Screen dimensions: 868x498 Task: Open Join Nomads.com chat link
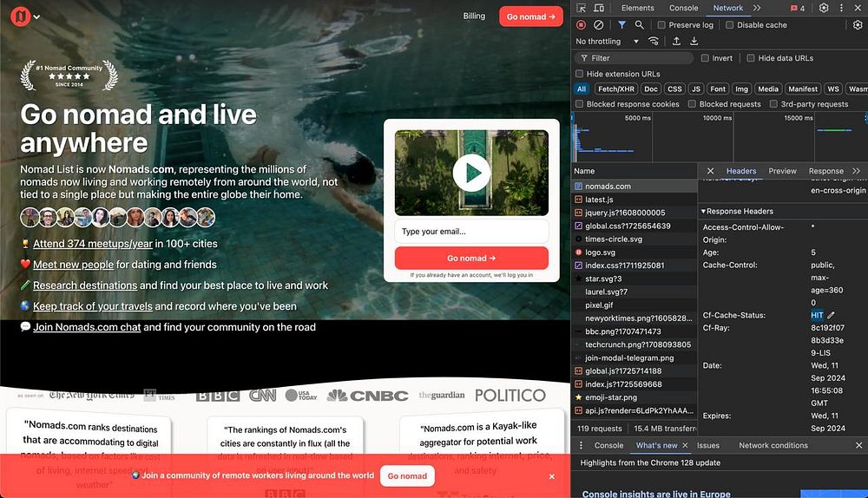[x=87, y=327]
